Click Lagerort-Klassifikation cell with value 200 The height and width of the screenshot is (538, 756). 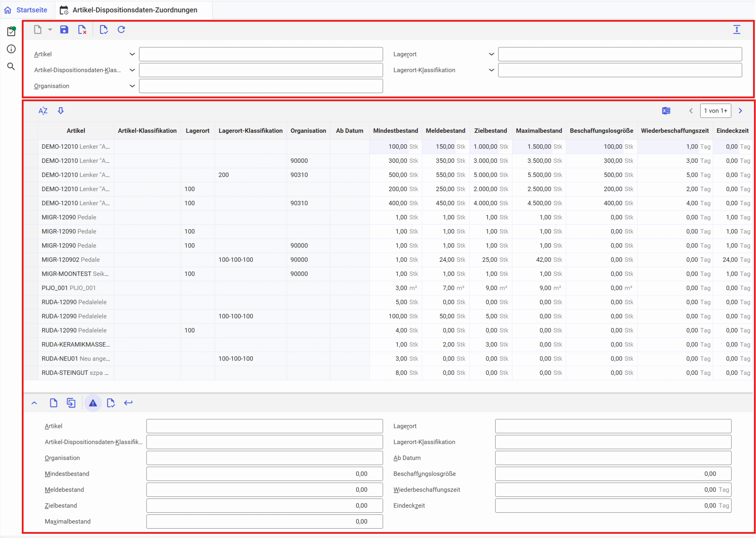[x=250, y=175]
